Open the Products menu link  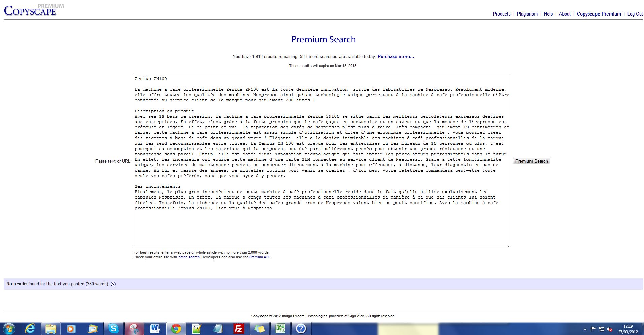point(502,14)
